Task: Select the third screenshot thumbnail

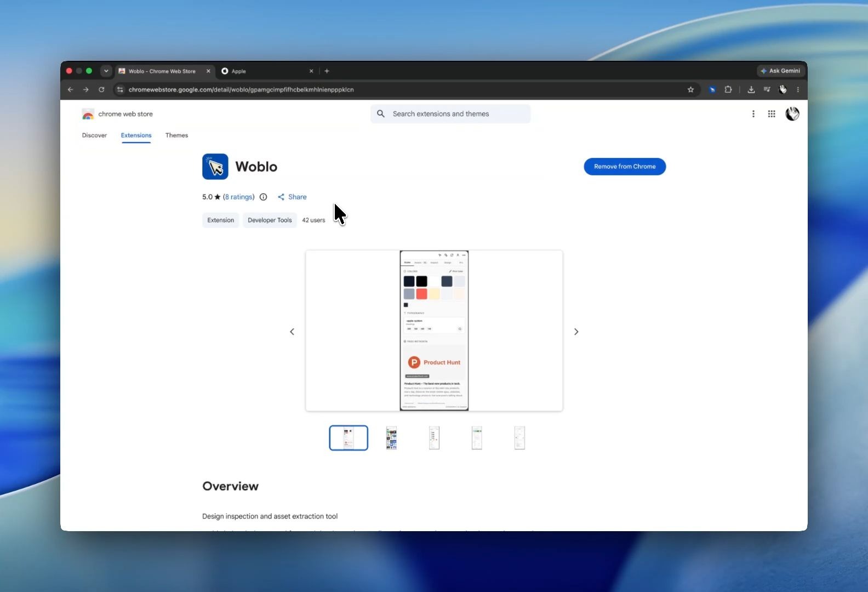Action: pyautogui.click(x=434, y=438)
